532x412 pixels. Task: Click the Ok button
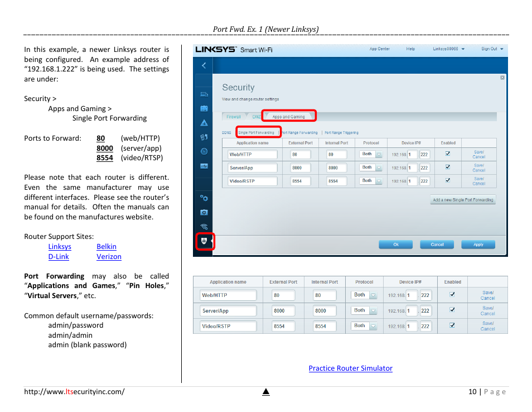pyautogui.click(x=395, y=245)
